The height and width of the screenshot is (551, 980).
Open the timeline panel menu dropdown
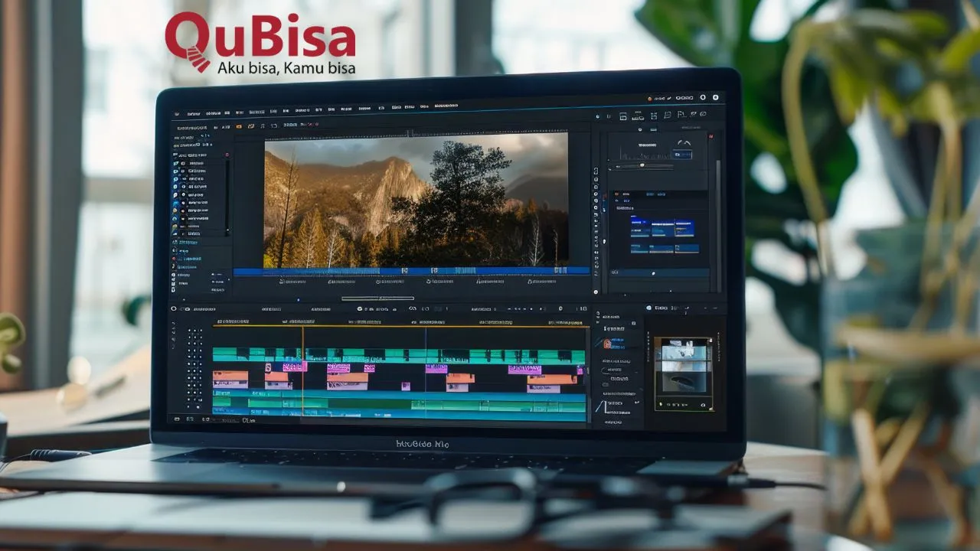(178, 309)
